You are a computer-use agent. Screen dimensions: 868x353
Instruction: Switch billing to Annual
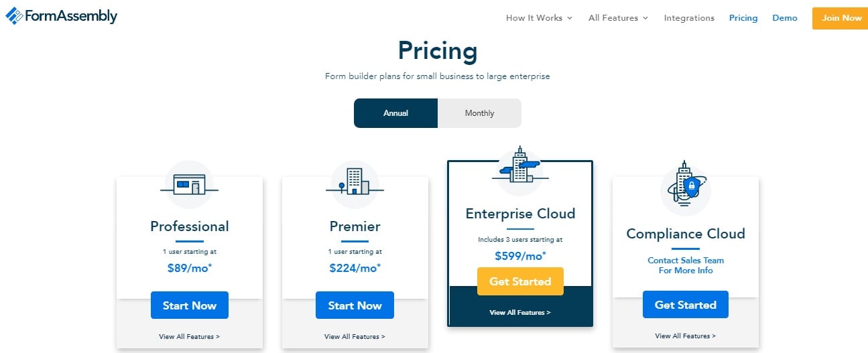coord(395,113)
